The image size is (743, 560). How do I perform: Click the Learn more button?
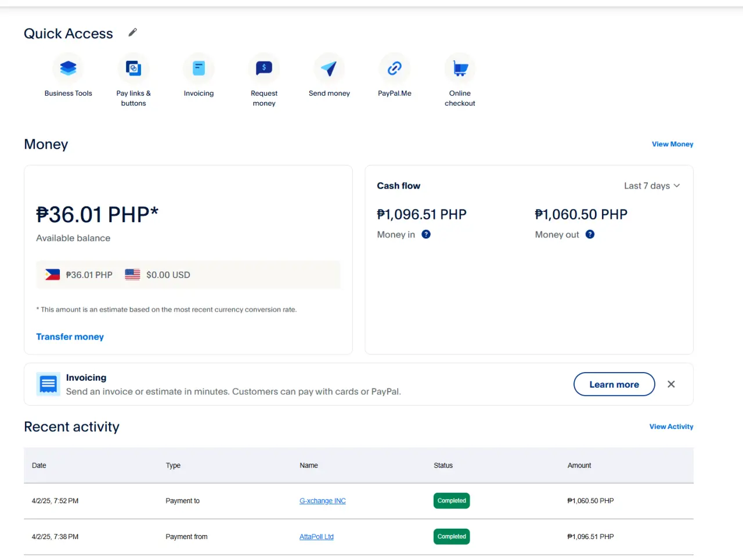coord(614,384)
